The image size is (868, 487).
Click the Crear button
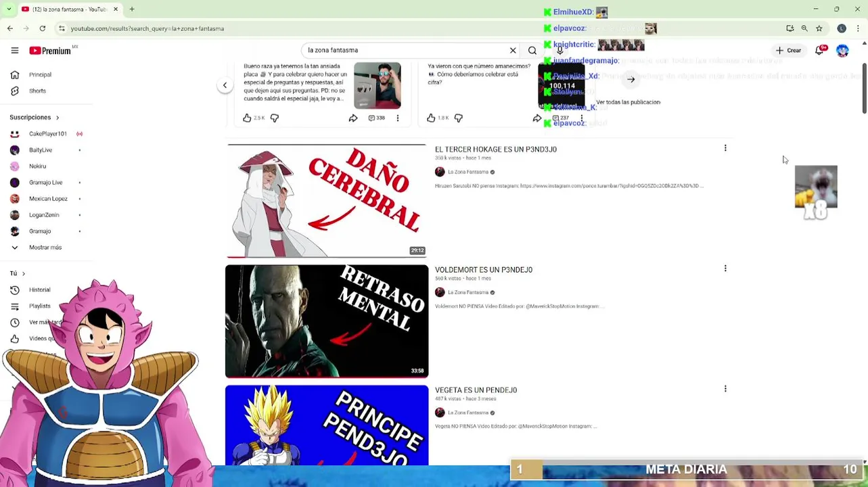(x=788, y=50)
